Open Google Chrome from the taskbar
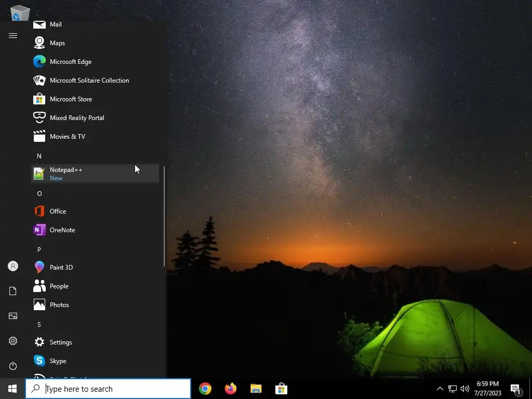The image size is (532, 399). 205,389
